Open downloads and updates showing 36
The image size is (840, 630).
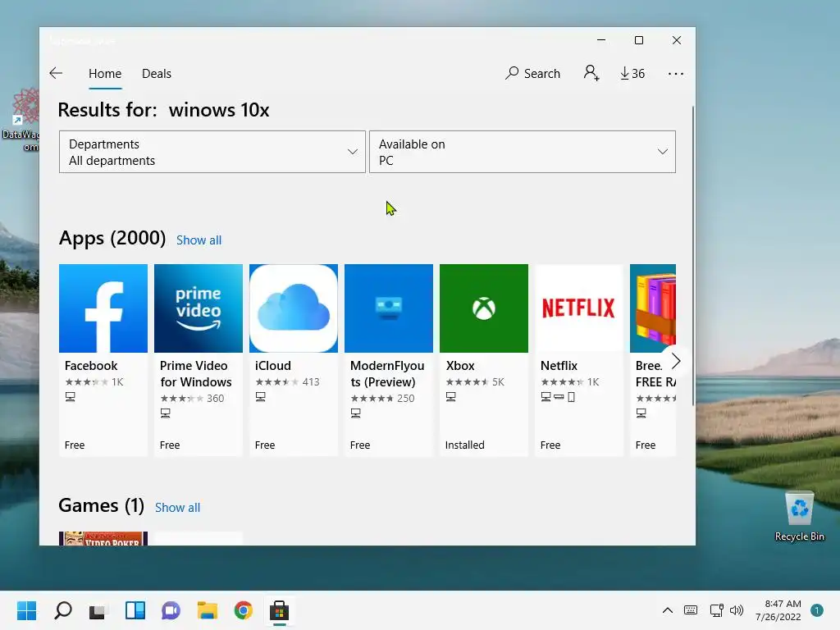click(x=632, y=73)
